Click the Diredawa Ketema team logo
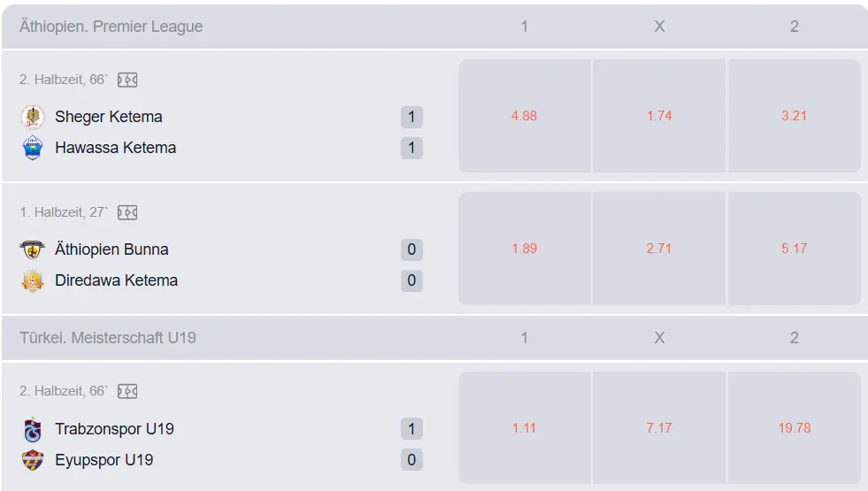The height and width of the screenshot is (491, 868). (x=33, y=280)
